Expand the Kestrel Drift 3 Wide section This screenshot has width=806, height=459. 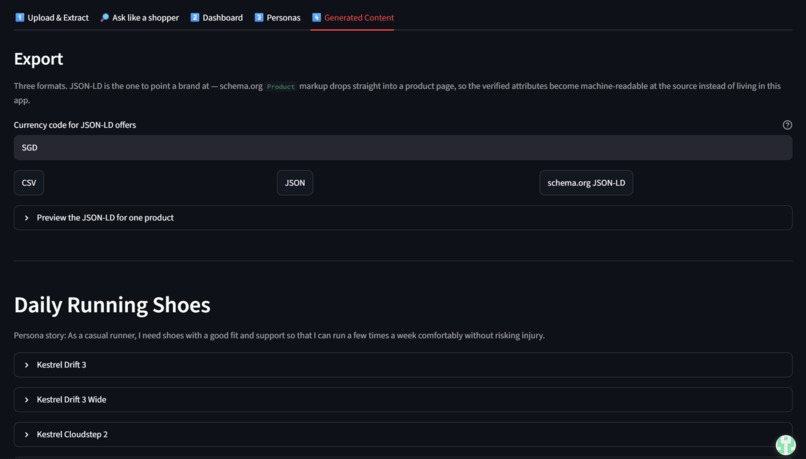click(403, 400)
